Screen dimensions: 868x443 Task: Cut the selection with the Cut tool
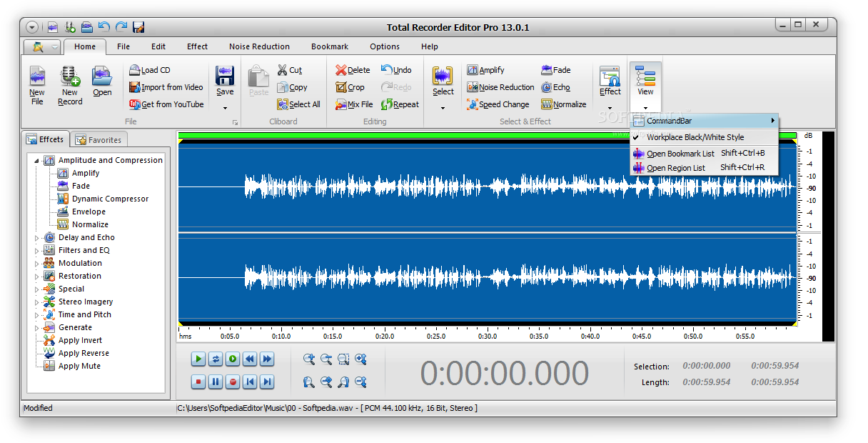tap(290, 70)
